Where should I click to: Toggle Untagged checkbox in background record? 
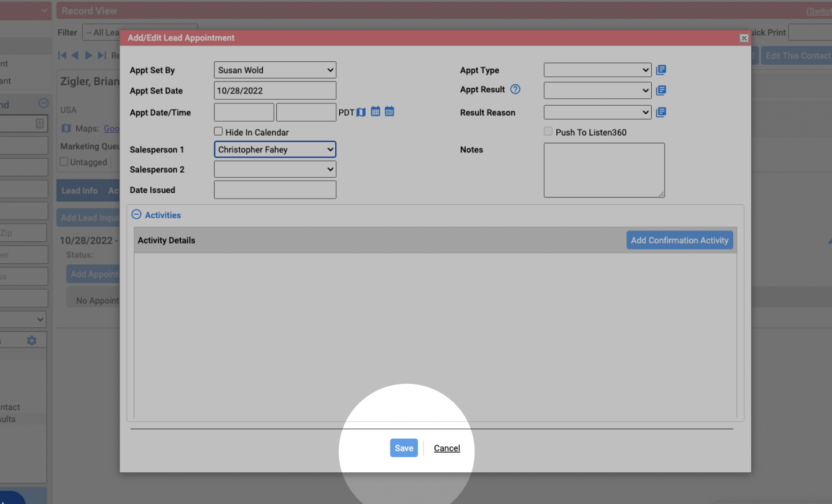pos(64,162)
